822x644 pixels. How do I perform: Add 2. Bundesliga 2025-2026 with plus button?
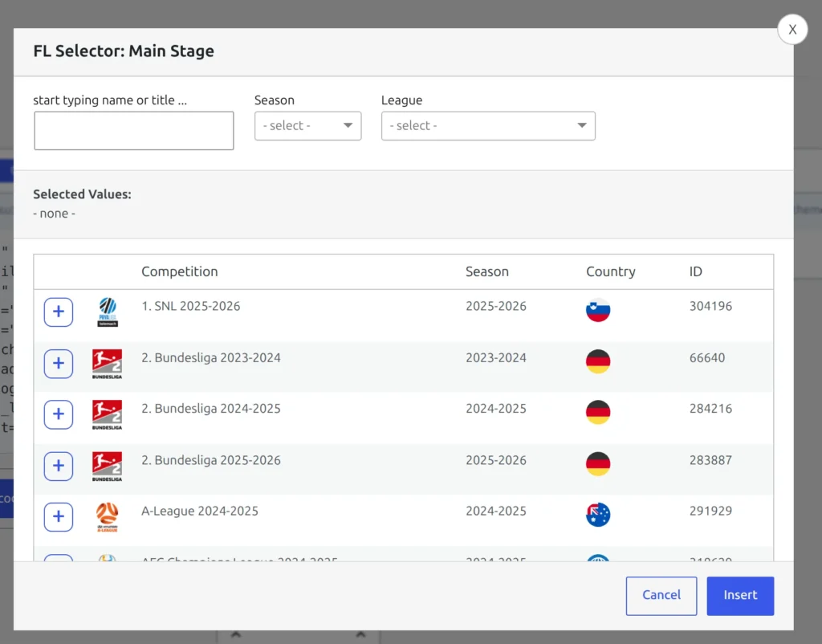coord(58,466)
